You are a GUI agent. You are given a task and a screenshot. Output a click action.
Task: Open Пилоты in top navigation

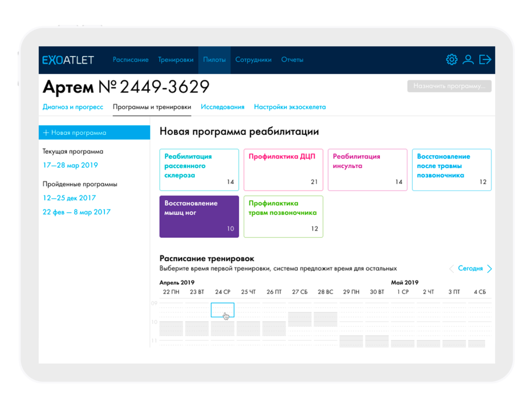coord(214,60)
